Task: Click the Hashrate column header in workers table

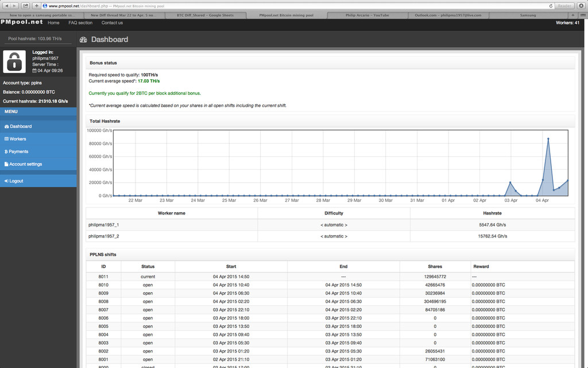Action: (x=492, y=213)
